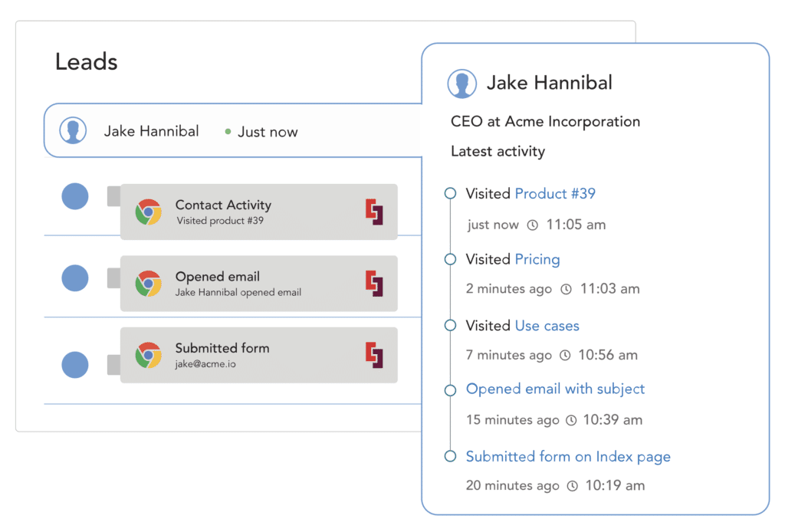Screen dimensions: 785x532
Task: Click clock icon beside 11:05 am
Action: (533, 225)
